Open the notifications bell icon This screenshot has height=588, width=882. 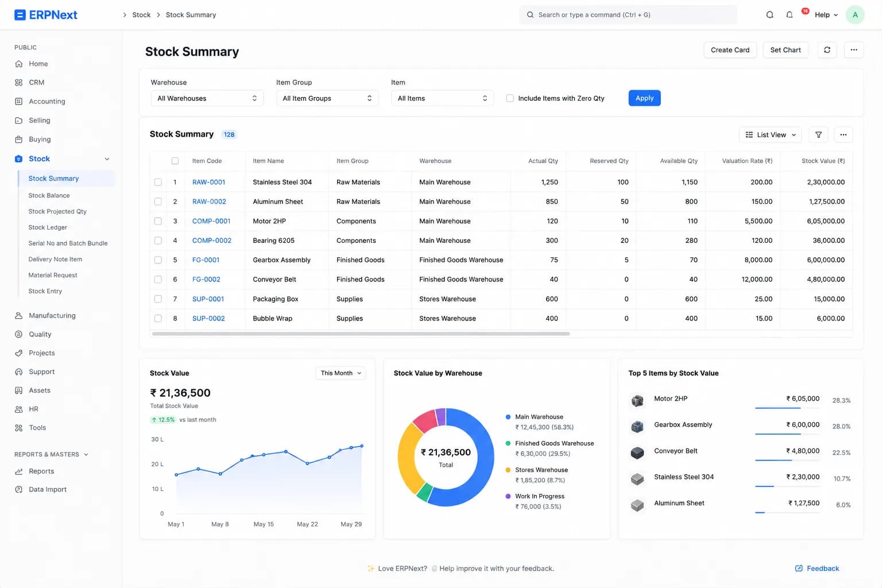coord(790,15)
